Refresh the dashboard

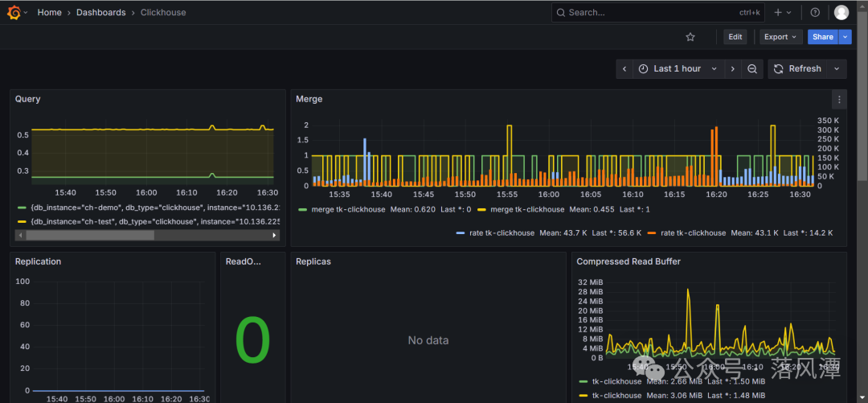click(797, 68)
